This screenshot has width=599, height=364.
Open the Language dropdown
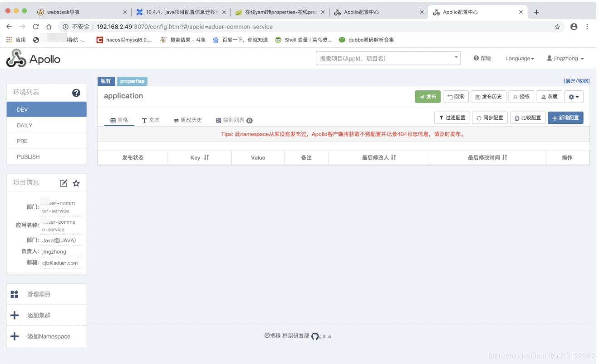click(x=519, y=58)
